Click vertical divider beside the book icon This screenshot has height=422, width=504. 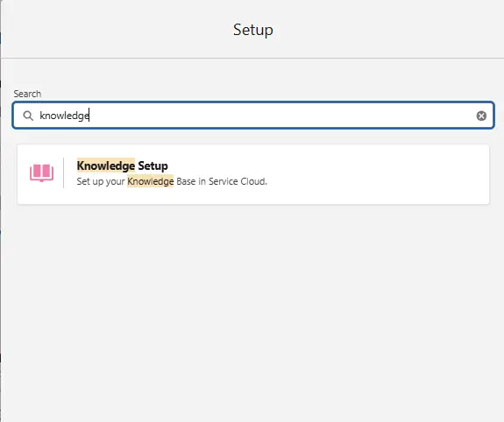(64, 172)
